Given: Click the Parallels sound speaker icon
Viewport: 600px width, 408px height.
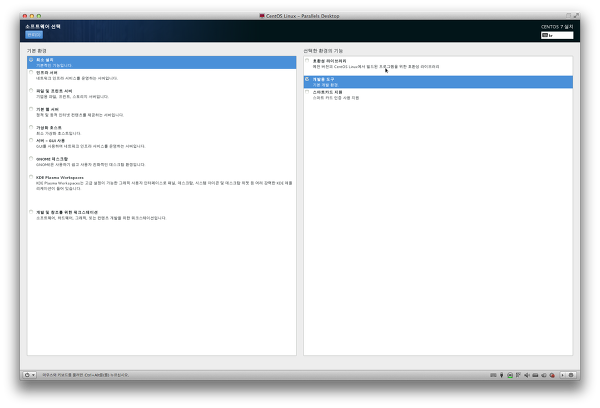Looking at the screenshot, I should click(527, 375).
